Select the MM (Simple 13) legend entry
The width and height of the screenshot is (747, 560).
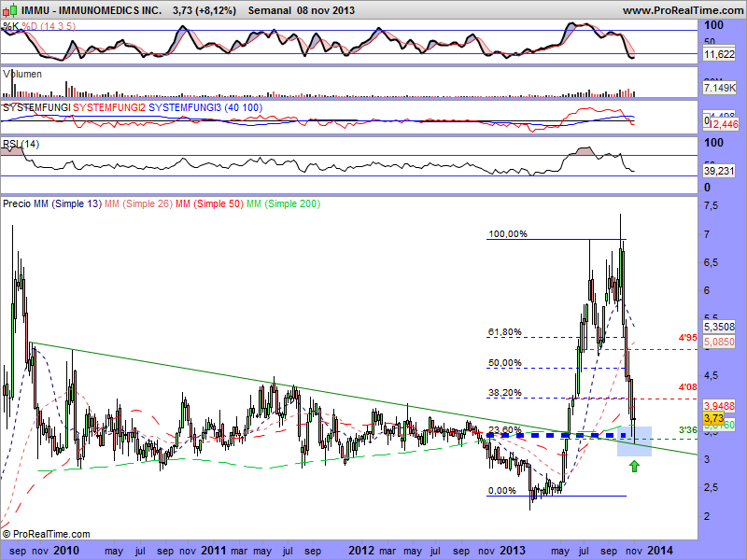(x=67, y=203)
